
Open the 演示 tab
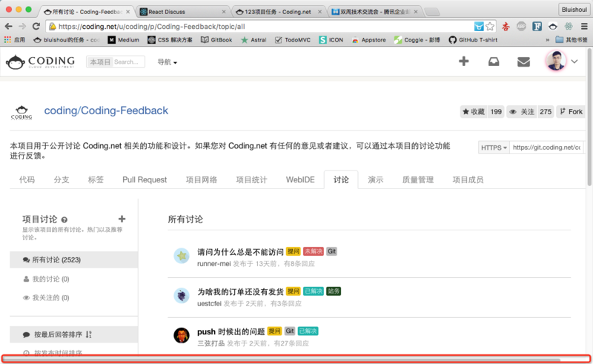pyautogui.click(x=376, y=179)
